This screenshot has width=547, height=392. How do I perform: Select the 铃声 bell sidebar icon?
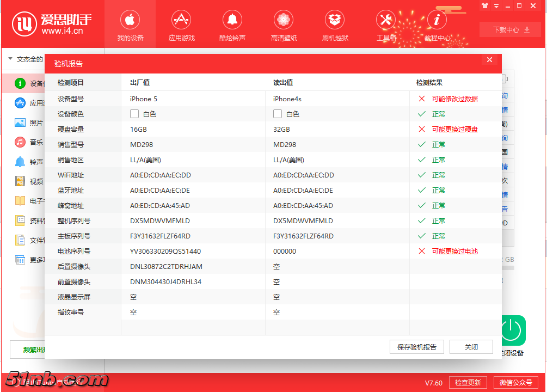click(20, 162)
